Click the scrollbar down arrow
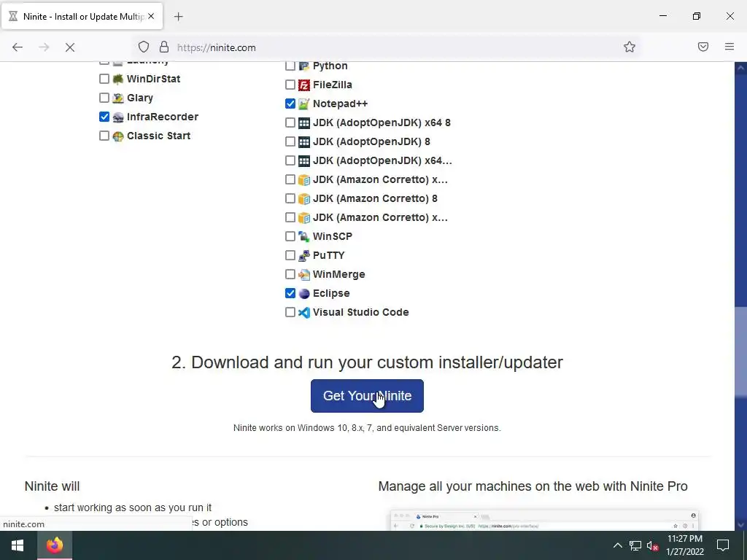747x560 pixels. 740,525
